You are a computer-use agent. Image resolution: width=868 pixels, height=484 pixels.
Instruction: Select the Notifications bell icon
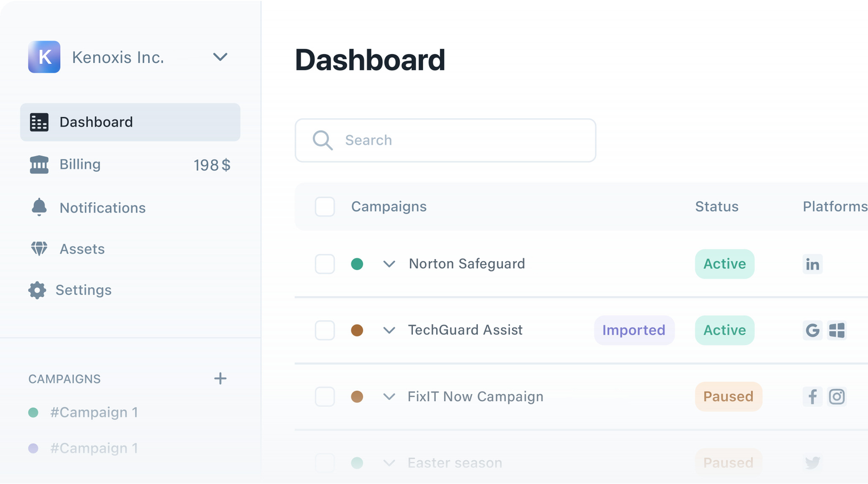39,208
